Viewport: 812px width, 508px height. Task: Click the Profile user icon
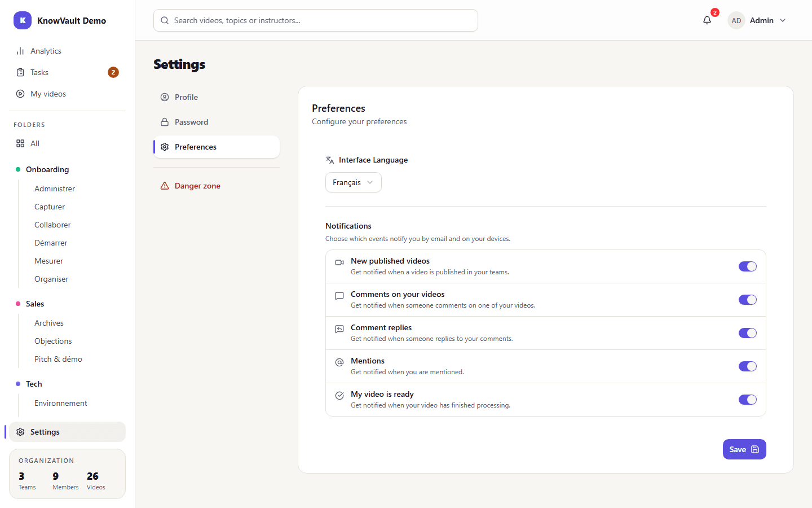click(x=165, y=97)
